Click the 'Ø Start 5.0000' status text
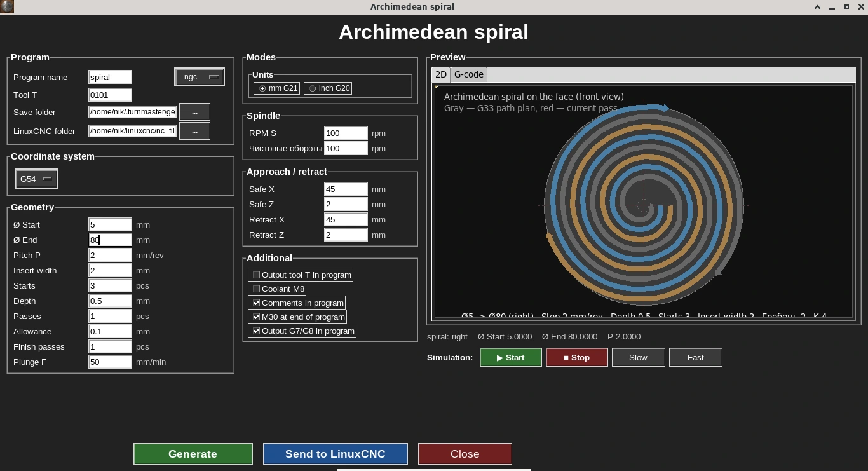This screenshot has height=471, width=868. [505, 336]
